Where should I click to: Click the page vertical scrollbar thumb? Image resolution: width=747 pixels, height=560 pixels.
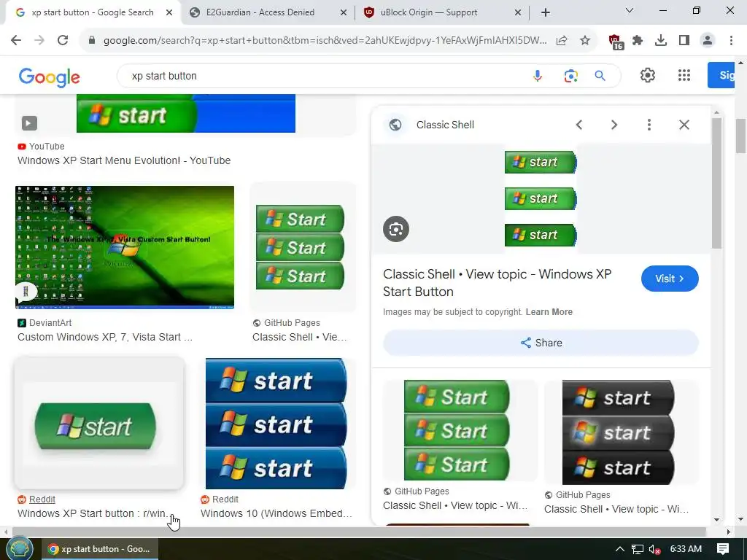740,136
